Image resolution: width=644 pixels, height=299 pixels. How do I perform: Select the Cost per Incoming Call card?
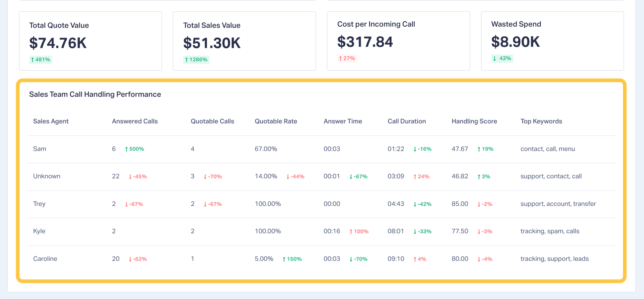pyautogui.click(x=398, y=41)
